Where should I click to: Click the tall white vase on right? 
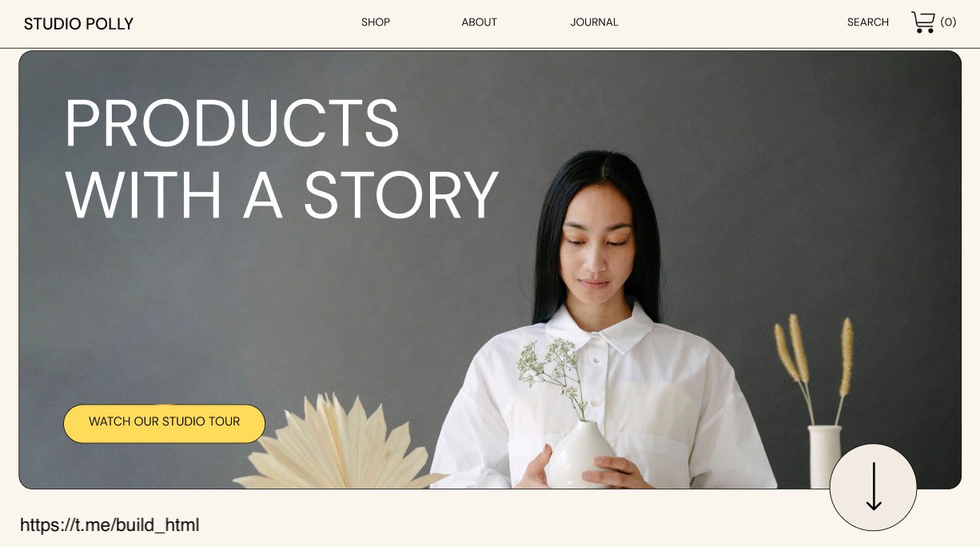coord(824,457)
